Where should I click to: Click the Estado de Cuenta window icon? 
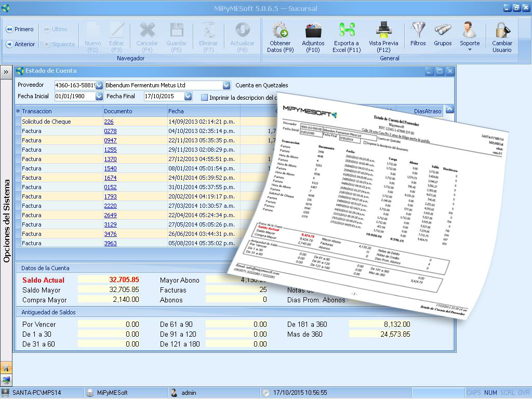20,71
